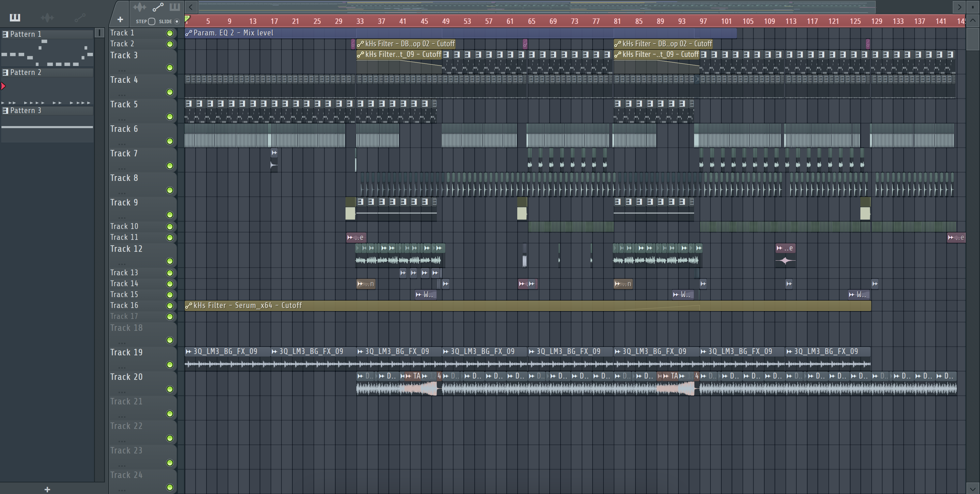The image size is (980, 494).
Task: Toggle STEP edit mode
Action: point(151,21)
